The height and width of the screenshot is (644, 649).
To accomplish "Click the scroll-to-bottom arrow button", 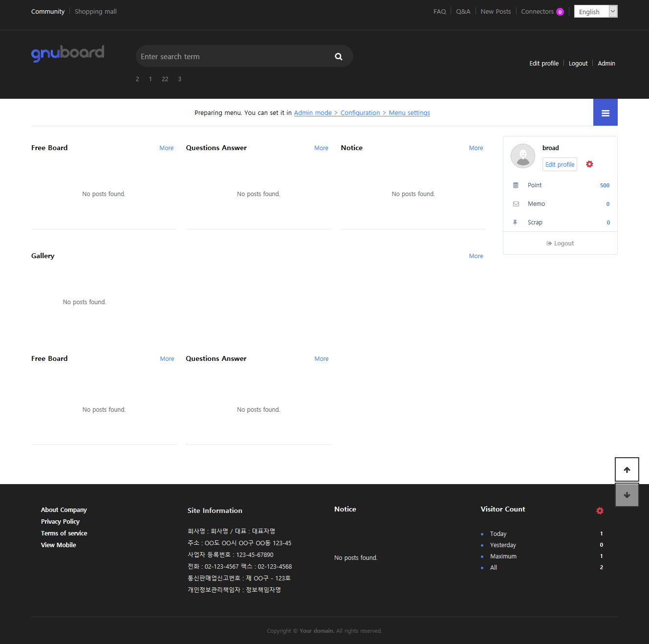I will [x=627, y=495].
